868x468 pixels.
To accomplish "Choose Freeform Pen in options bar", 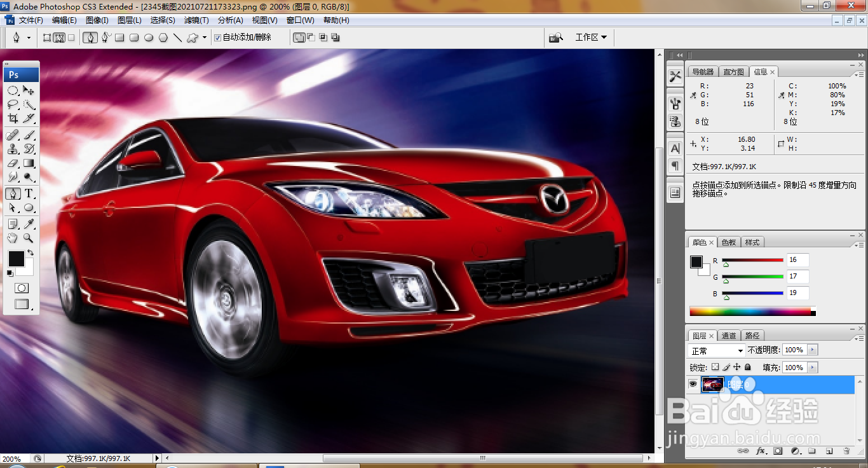I will tap(105, 38).
